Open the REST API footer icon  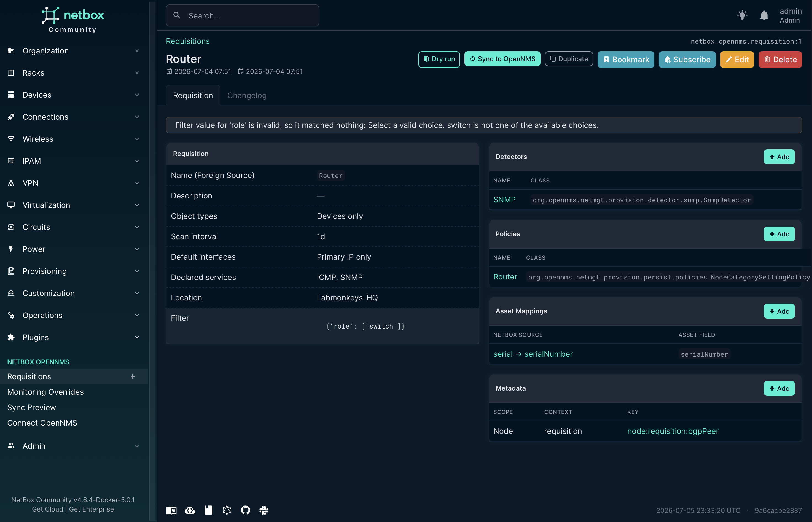pos(208,510)
